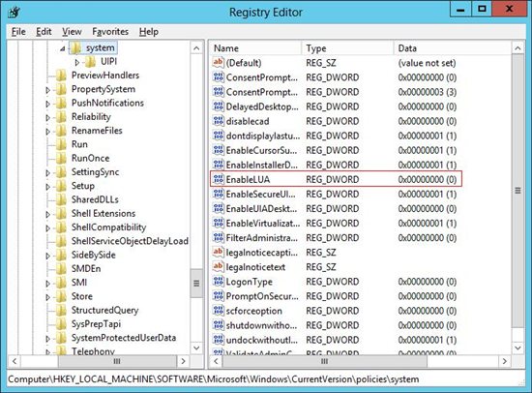Expand the UIPI subkey
The width and height of the screenshot is (532, 393).
coord(77,63)
